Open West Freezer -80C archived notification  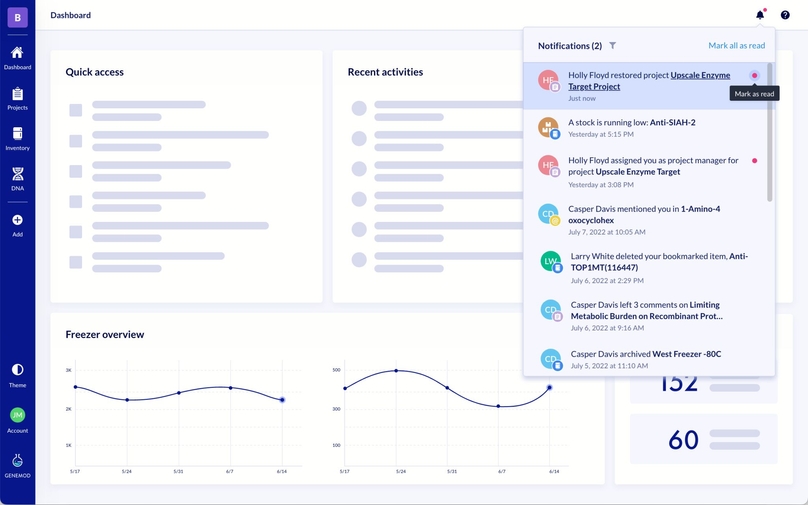[644, 359]
